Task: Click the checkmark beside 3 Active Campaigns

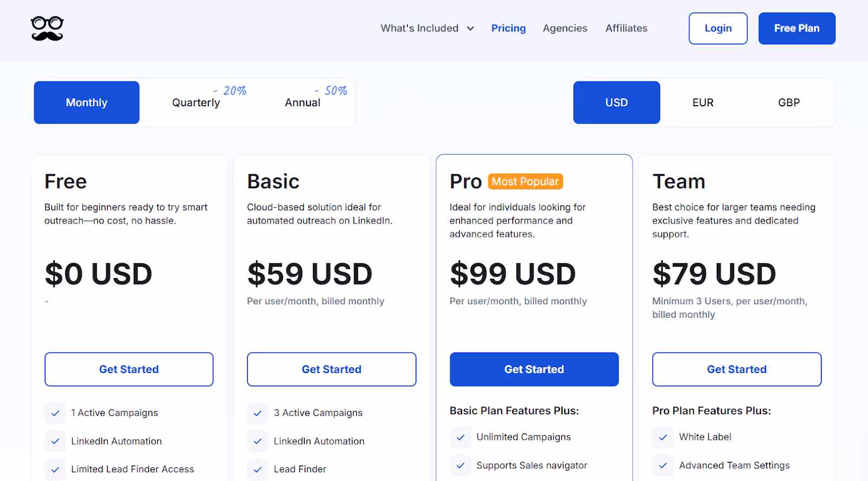Action: pyautogui.click(x=257, y=413)
